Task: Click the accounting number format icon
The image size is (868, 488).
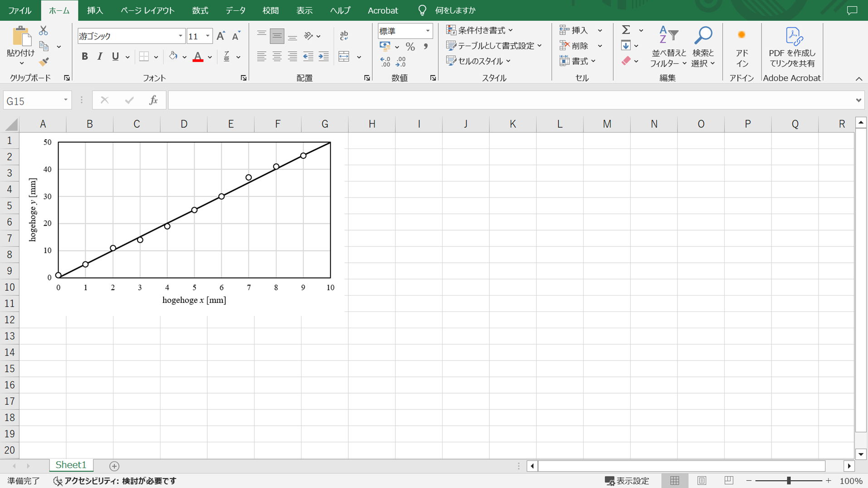Action: point(385,46)
